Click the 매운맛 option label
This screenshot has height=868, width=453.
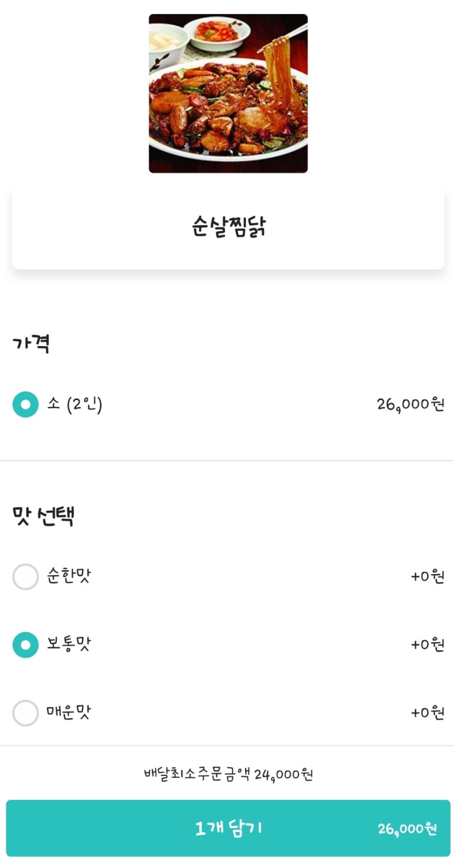pos(69,713)
